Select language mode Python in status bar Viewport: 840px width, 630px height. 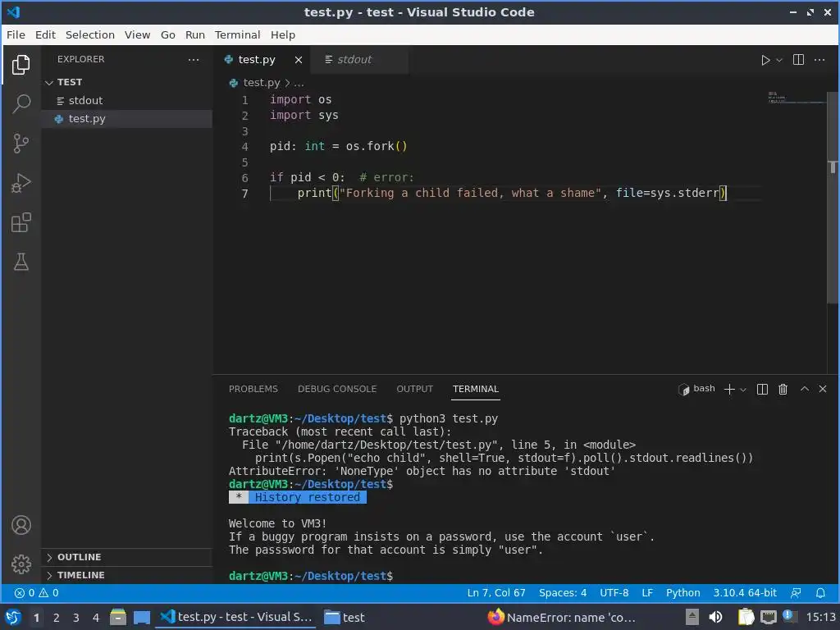pos(683,593)
